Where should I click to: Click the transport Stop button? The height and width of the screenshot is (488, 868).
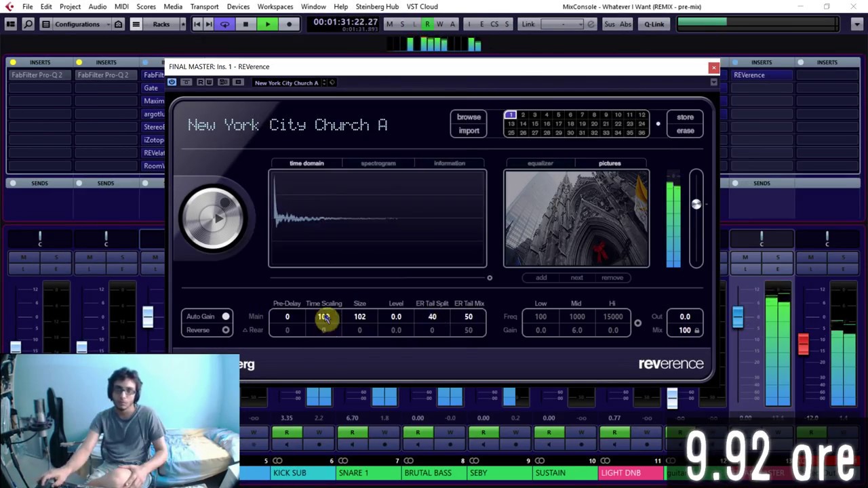[245, 24]
